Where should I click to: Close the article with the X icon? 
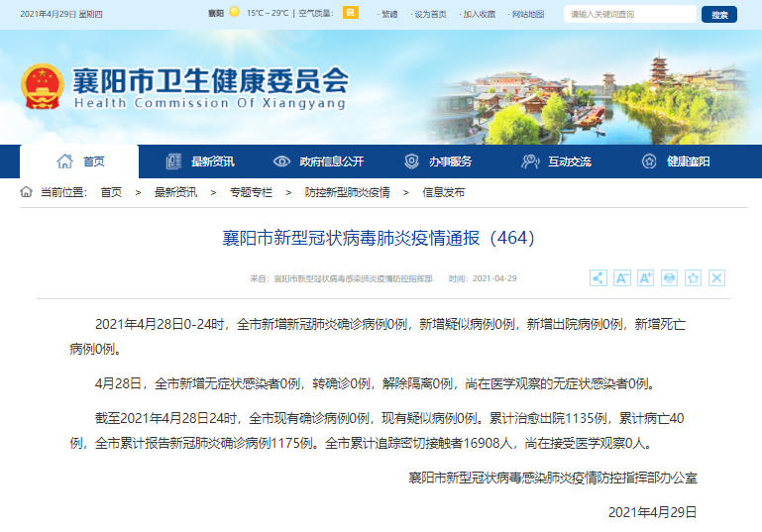(716, 278)
